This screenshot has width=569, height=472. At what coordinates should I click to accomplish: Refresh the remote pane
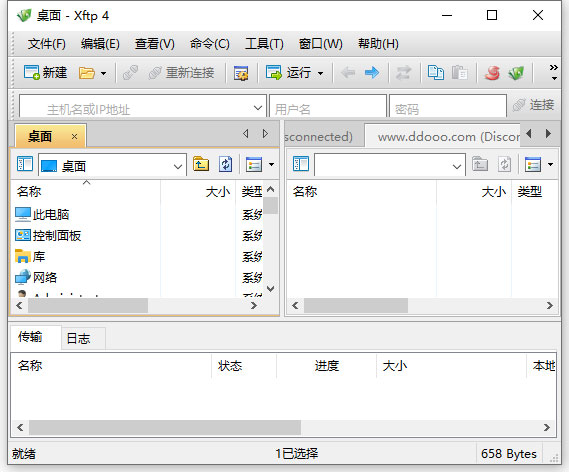tap(504, 164)
